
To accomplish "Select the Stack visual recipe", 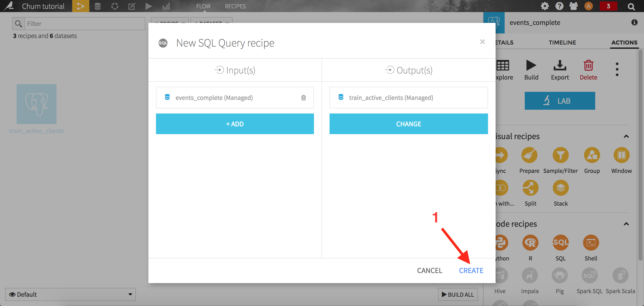I will pyautogui.click(x=560, y=187).
